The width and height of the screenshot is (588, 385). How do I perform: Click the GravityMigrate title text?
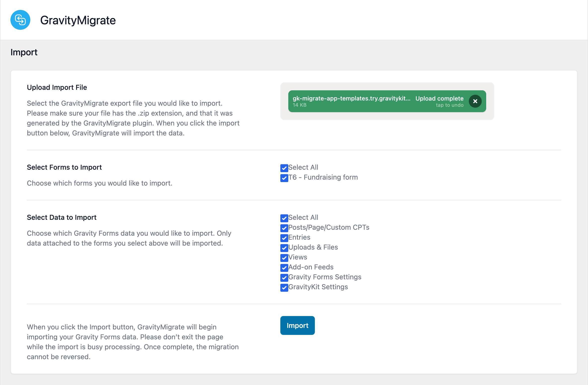point(78,20)
